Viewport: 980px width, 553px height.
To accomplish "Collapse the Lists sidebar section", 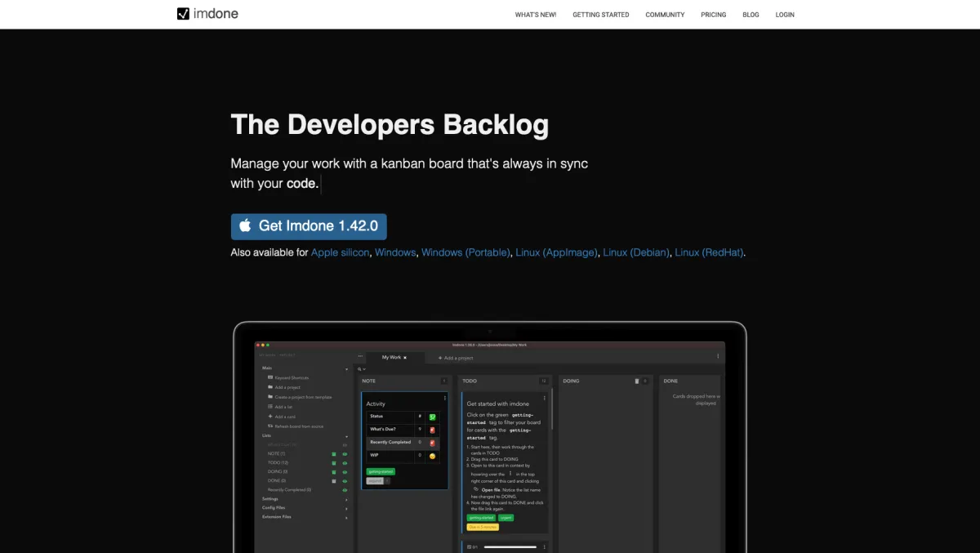I will click(346, 436).
